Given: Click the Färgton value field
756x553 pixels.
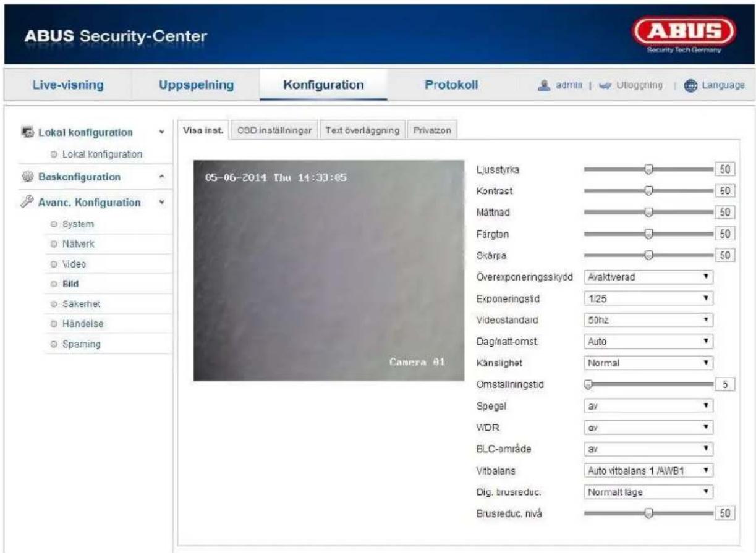Looking at the screenshot, I should pos(724,234).
